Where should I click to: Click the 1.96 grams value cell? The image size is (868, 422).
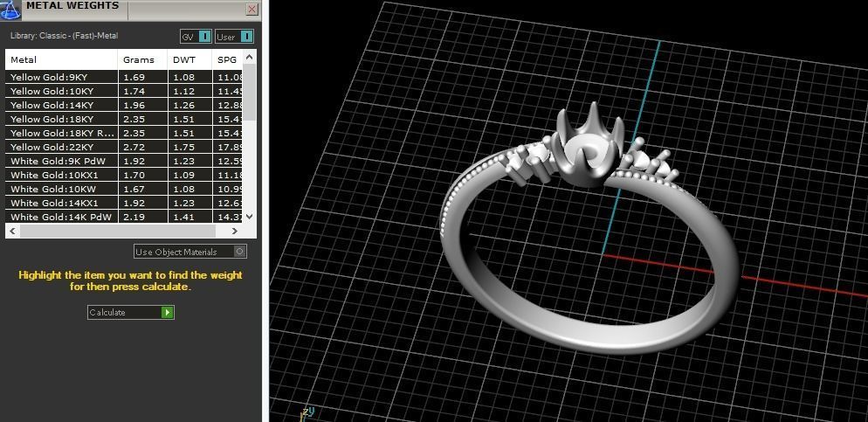tap(142, 105)
